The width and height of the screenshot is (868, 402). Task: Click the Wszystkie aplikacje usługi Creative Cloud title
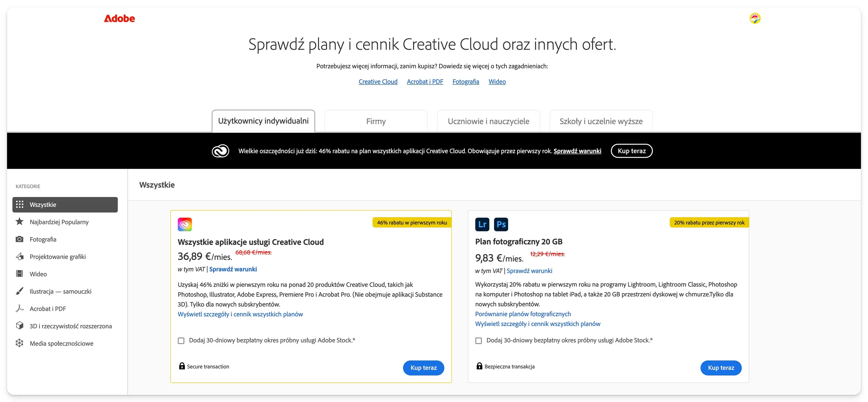pyautogui.click(x=251, y=242)
